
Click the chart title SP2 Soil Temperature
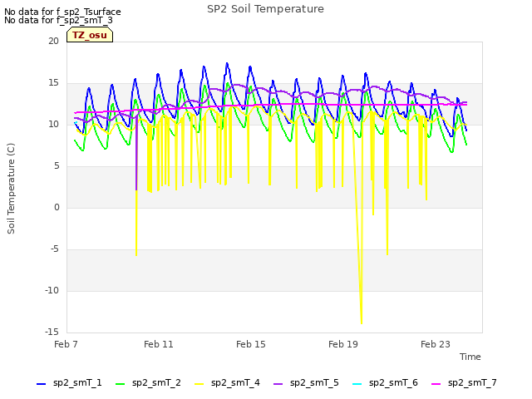click(x=265, y=9)
